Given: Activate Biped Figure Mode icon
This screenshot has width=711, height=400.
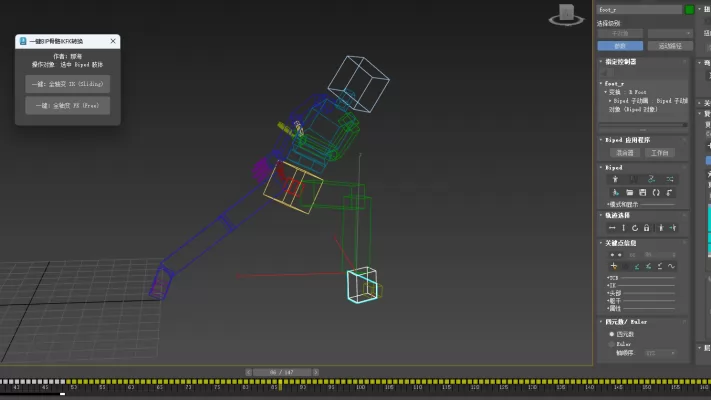Looking at the screenshot, I should click(614, 179).
